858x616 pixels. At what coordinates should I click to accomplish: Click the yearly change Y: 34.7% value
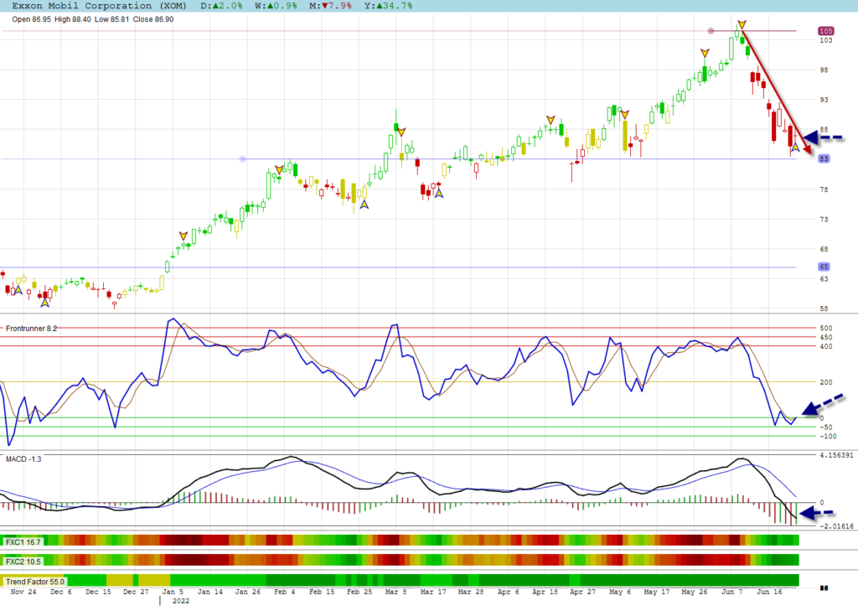click(389, 6)
